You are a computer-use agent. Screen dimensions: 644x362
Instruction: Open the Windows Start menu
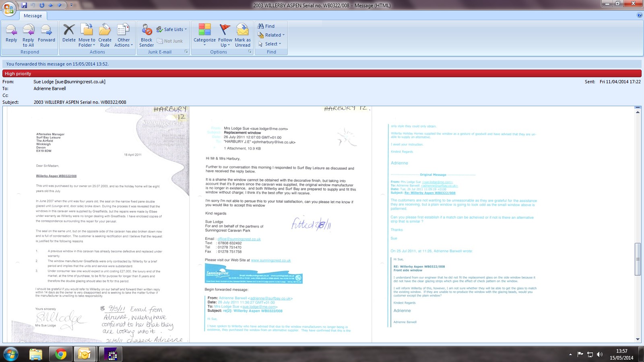click(11, 354)
